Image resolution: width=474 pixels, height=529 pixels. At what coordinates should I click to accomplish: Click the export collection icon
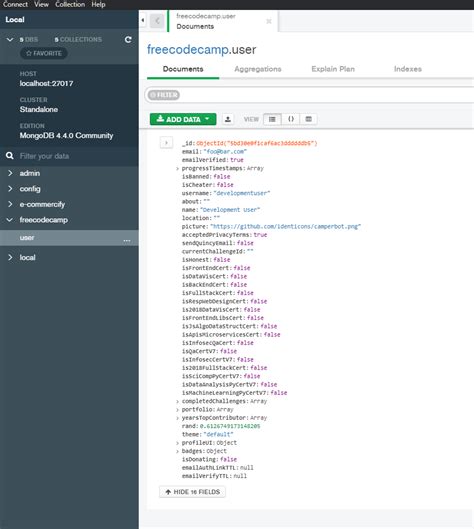click(228, 119)
